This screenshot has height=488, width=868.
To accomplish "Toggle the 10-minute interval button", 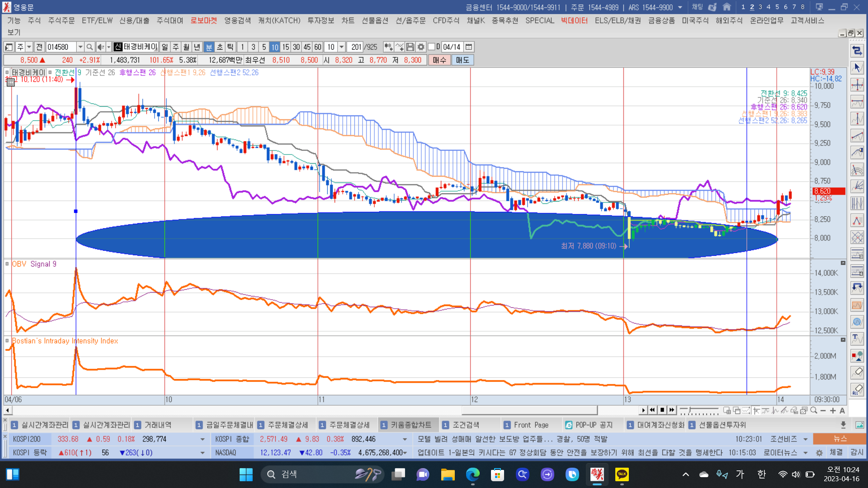I will tap(274, 47).
